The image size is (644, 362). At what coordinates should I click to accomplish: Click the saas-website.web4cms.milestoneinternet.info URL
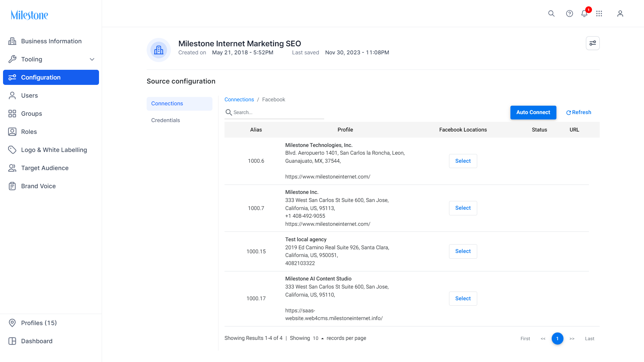[x=334, y=315]
